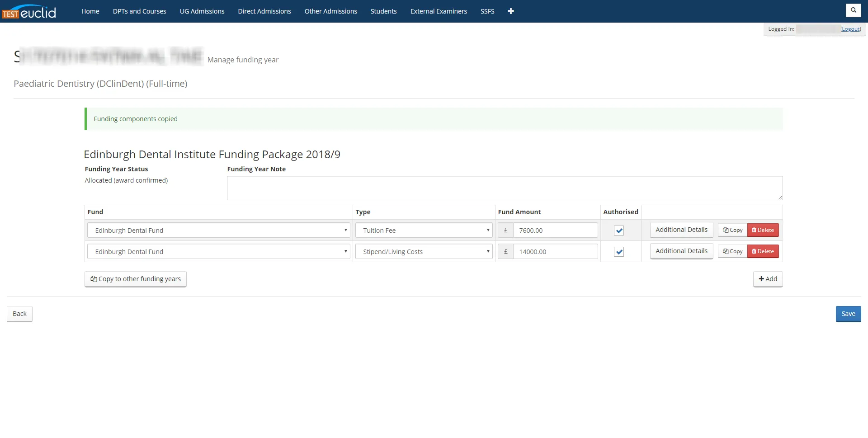868x438 pixels.
Task: Uncheck Authorised for Tuition Fee row
Action: [x=619, y=231]
